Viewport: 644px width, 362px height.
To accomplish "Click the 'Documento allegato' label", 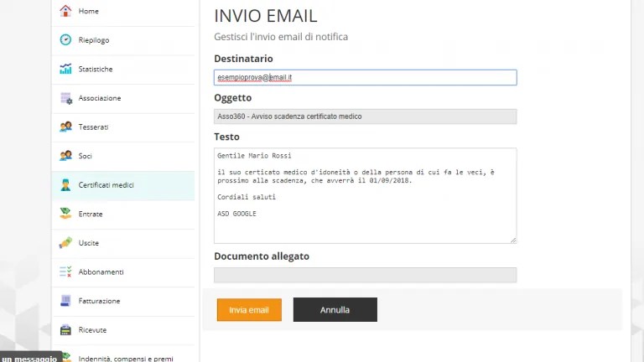I will pos(262,256).
